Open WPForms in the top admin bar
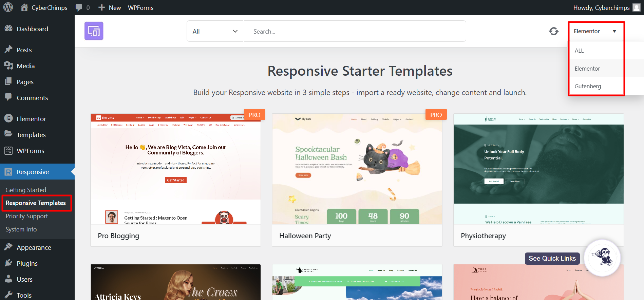Image resolution: width=644 pixels, height=300 pixels. [x=140, y=7]
